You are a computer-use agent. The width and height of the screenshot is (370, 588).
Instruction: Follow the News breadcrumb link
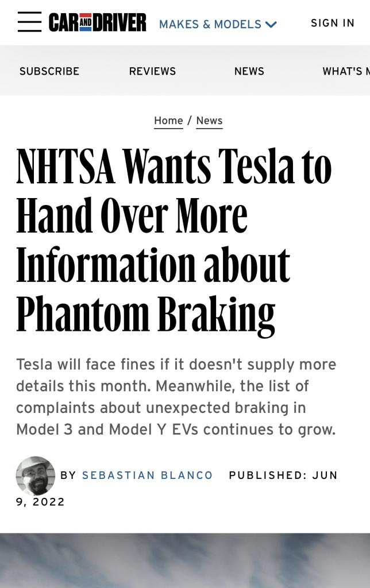click(x=209, y=121)
